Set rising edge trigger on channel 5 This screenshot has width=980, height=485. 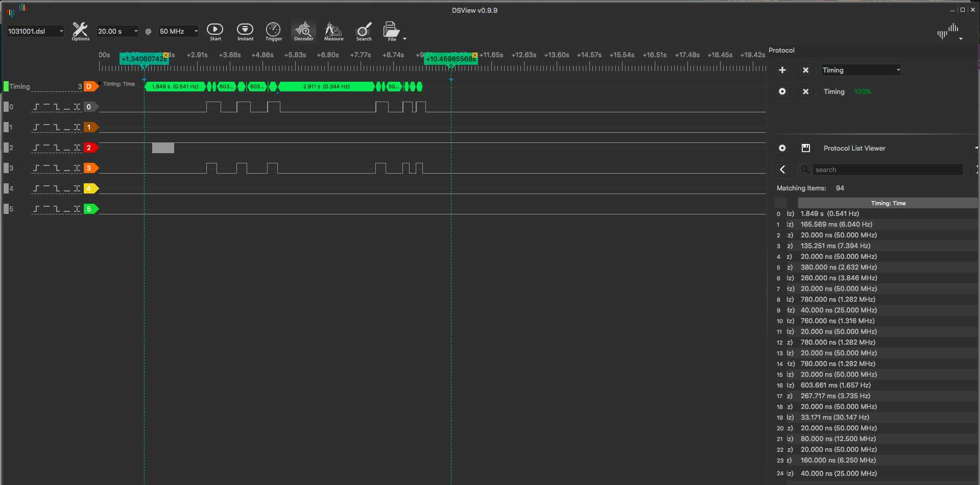36,209
